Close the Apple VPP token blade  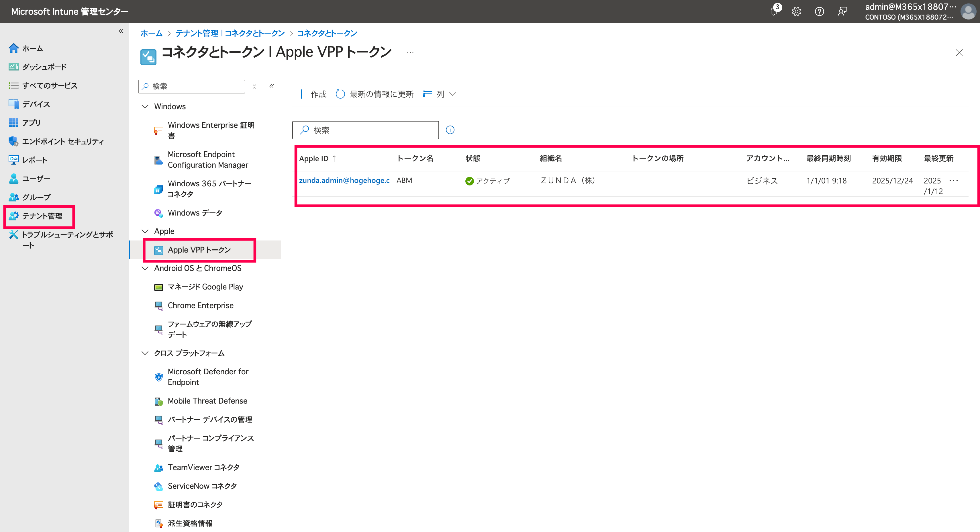coord(959,52)
